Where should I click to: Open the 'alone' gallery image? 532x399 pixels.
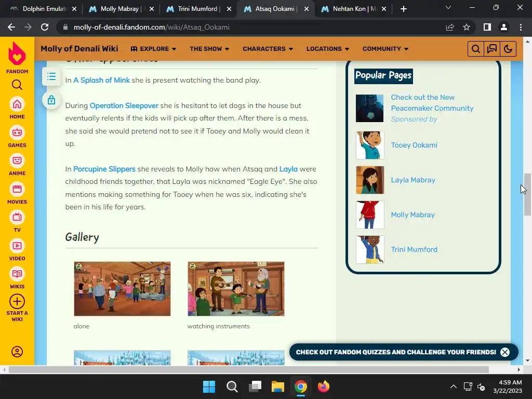click(122, 289)
